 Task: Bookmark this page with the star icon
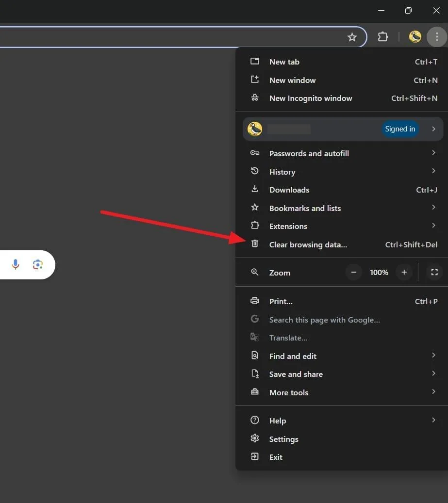(x=352, y=37)
